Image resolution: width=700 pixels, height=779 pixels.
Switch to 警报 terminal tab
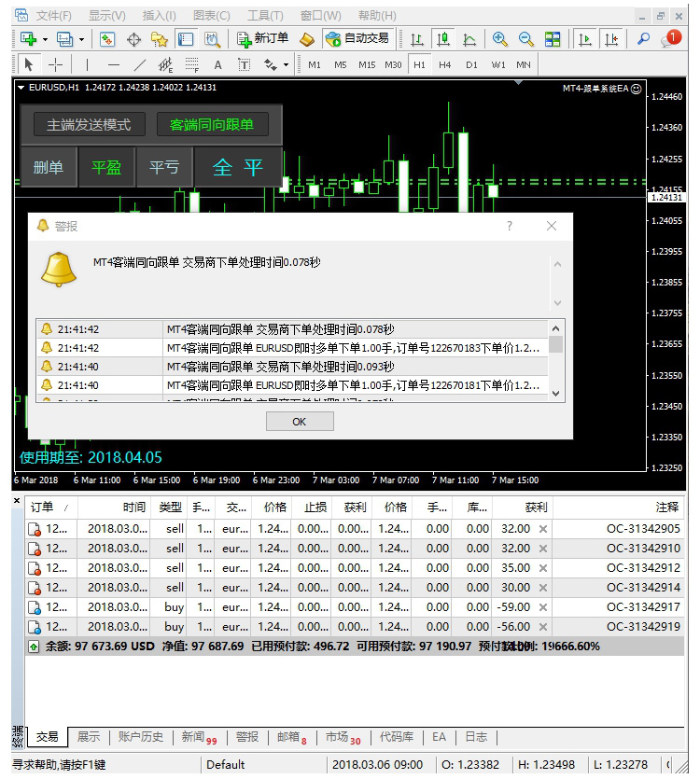click(x=247, y=737)
